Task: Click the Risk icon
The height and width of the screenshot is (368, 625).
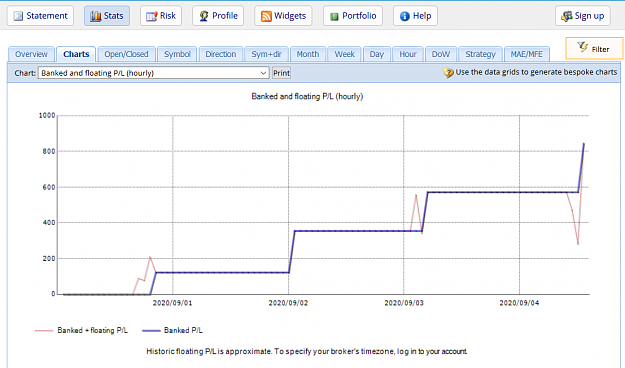Action: [151, 16]
